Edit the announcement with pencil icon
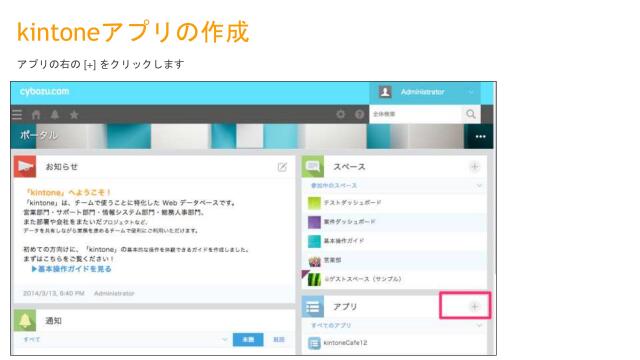Image resolution: width=640 pixels, height=360 pixels. [282, 167]
